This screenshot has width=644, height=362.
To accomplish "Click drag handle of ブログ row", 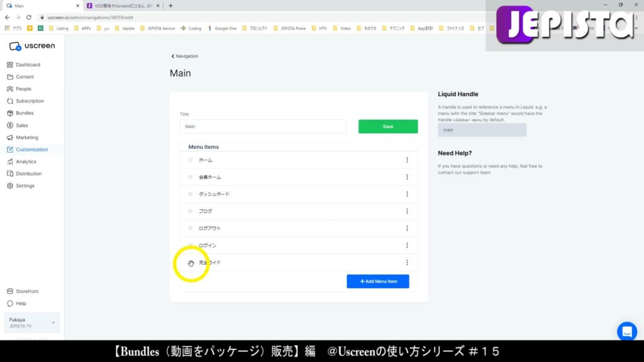I will tap(190, 211).
